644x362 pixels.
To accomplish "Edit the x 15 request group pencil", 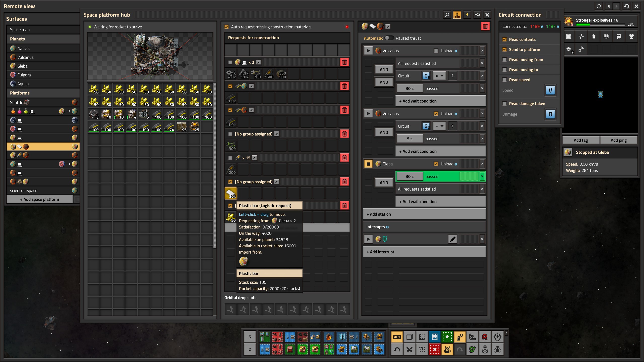I will pyautogui.click(x=254, y=158).
